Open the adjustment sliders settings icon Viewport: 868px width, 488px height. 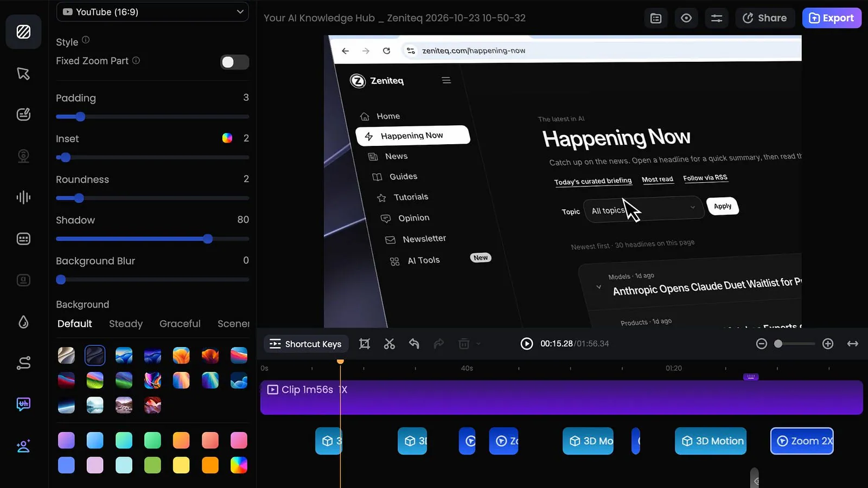pyautogui.click(x=717, y=18)
